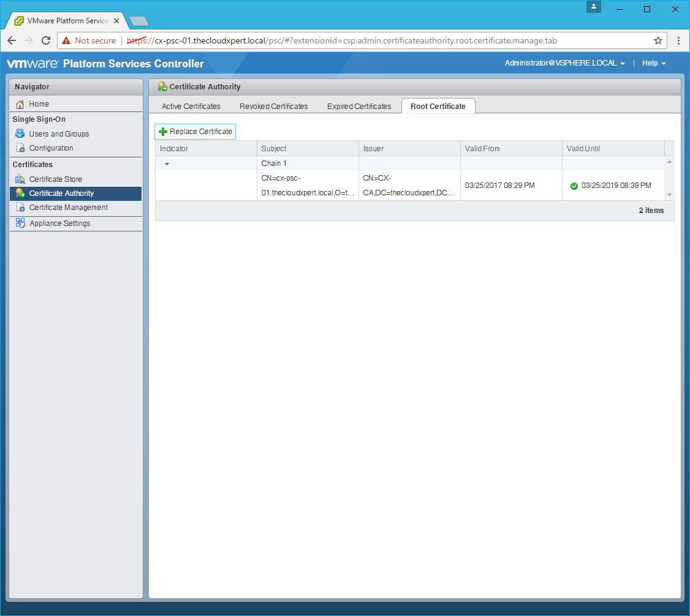Expand the Help dropdown menu

(654, 63)
